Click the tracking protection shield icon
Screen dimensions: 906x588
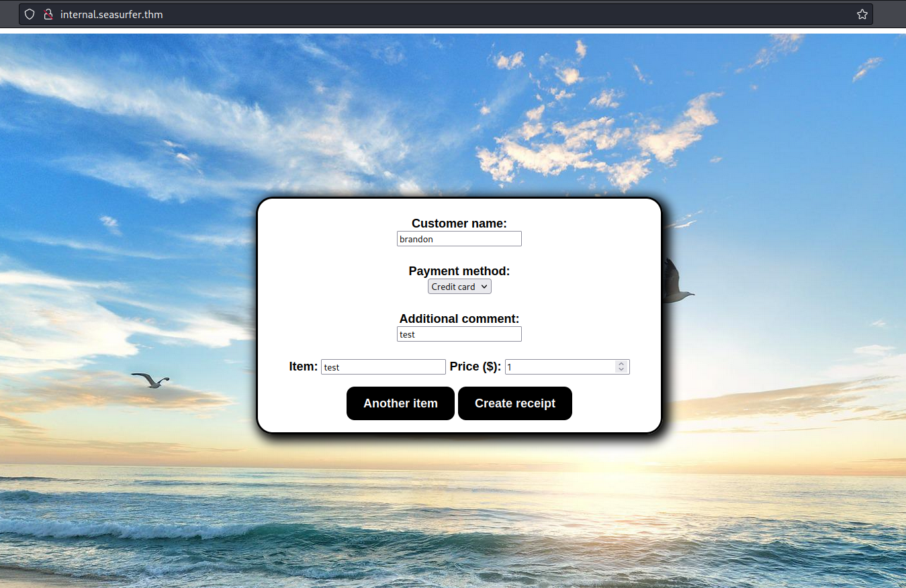tap(30, 14)
